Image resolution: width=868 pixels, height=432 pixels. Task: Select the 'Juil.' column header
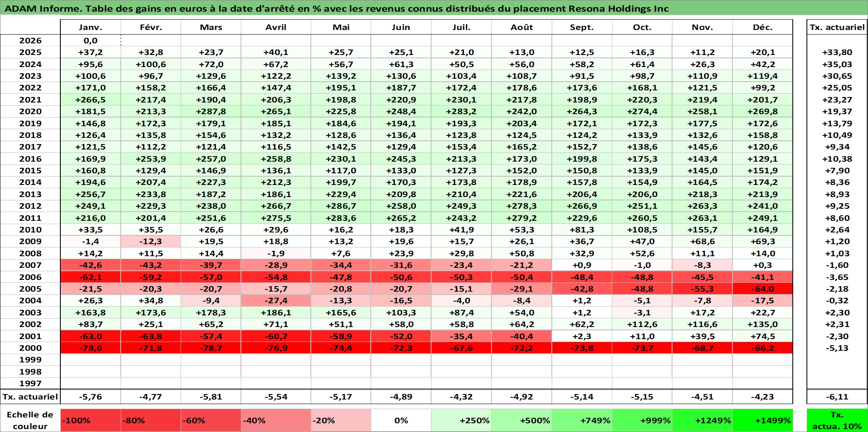tap(461, 27)
